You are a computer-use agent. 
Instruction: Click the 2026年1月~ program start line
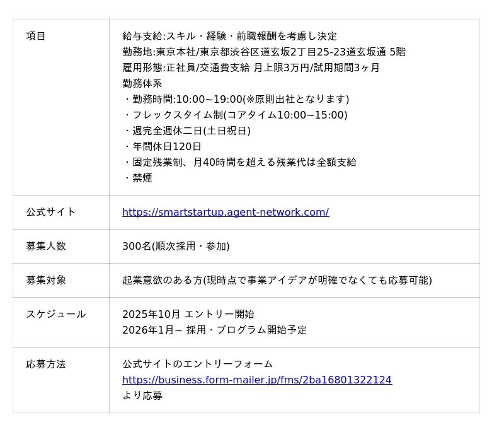point(214,330)
